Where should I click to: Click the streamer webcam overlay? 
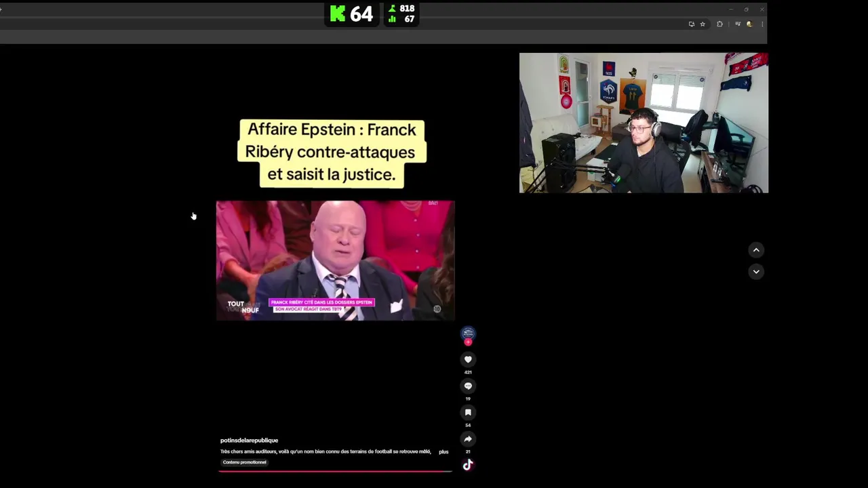644,123
